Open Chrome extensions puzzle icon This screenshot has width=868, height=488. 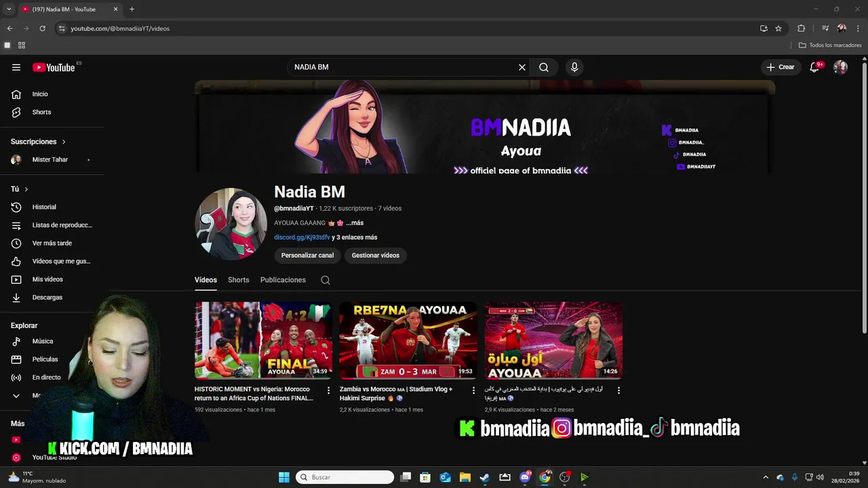[x=801, y=28]
